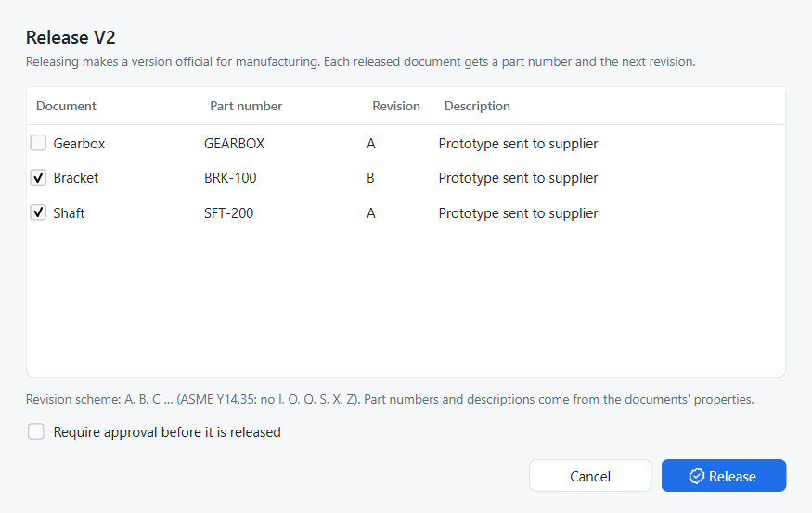Select the SFT-200 part number cell

228,213
